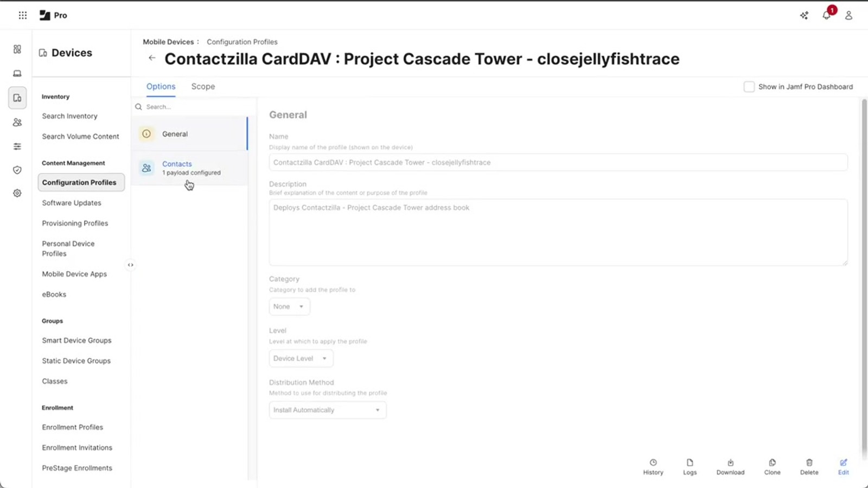This screenshot has width=868, height=488.
Task: Open PreStage Enrollments
Action: [x=77, y=468]
